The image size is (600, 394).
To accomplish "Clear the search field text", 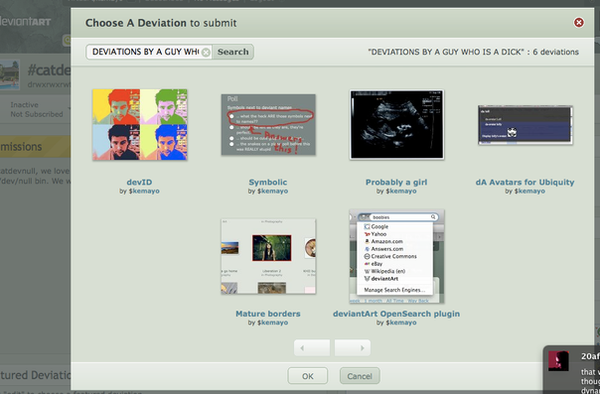I will click(x=206, y=52).
